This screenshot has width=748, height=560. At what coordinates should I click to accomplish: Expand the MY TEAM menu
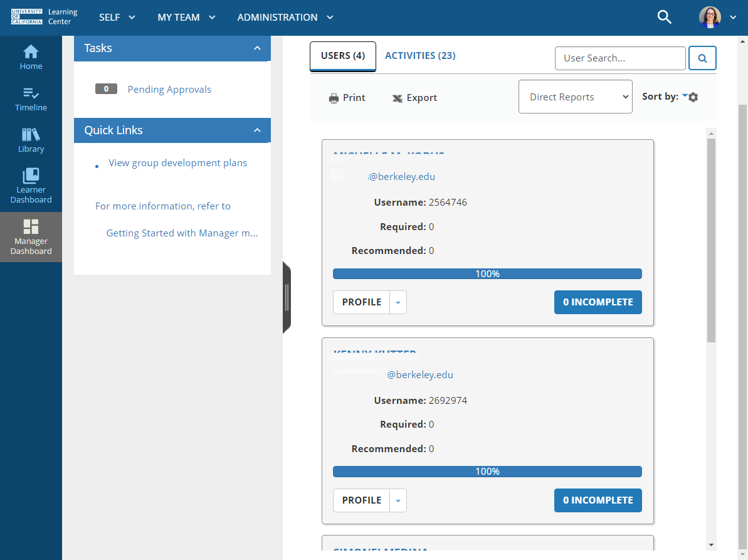pyautogui.click(x=186, y=17)
